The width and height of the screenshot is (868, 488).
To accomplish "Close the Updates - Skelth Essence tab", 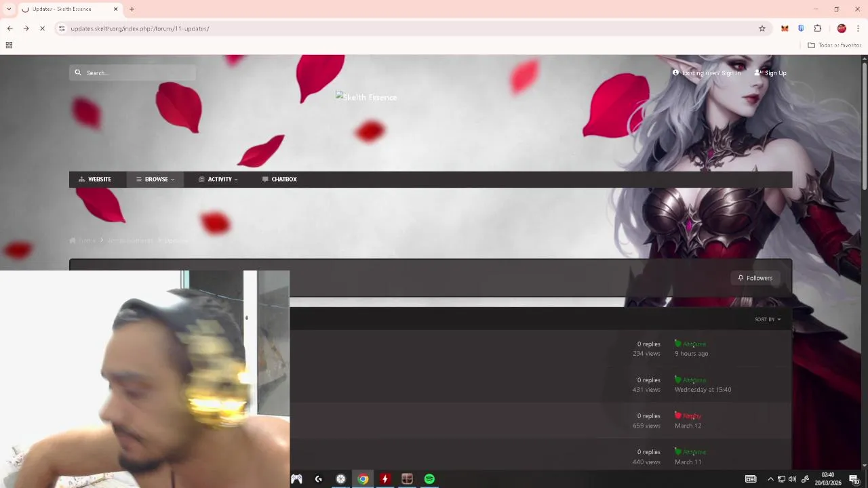I will (x=115, y=9).
